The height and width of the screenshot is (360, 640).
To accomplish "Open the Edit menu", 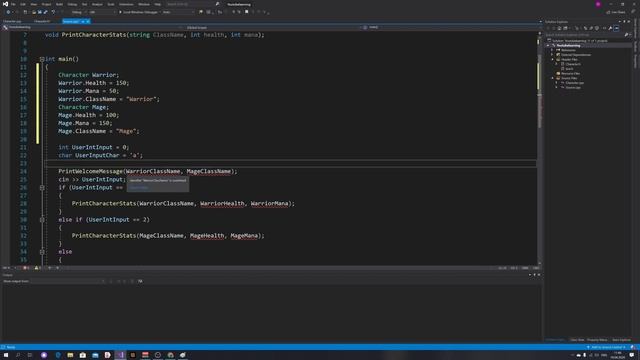I will 23,4.
